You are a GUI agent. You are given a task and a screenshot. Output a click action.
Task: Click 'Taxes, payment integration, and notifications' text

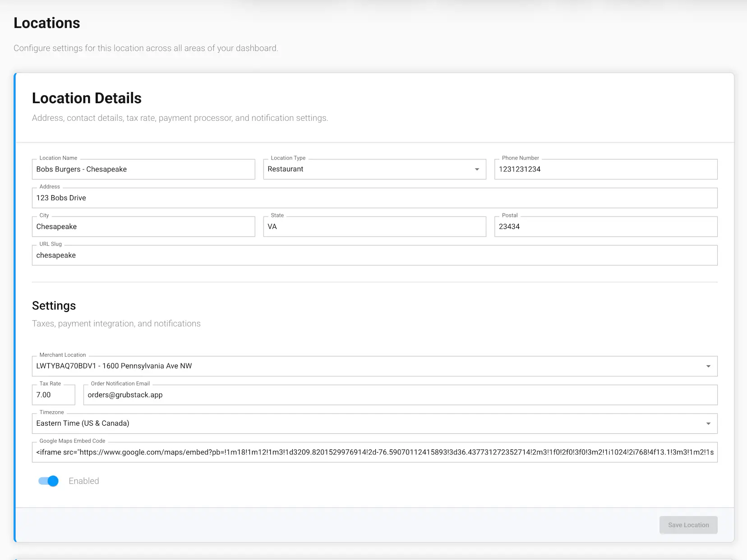coord(116,324)
